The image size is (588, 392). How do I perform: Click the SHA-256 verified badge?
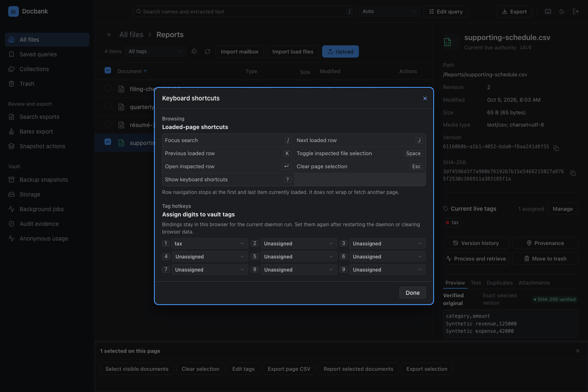point(555,299)
